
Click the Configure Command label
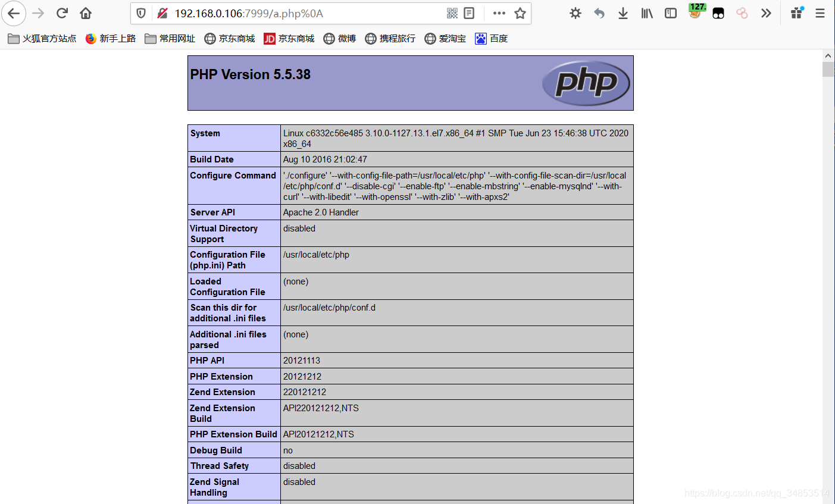(233, 176)
